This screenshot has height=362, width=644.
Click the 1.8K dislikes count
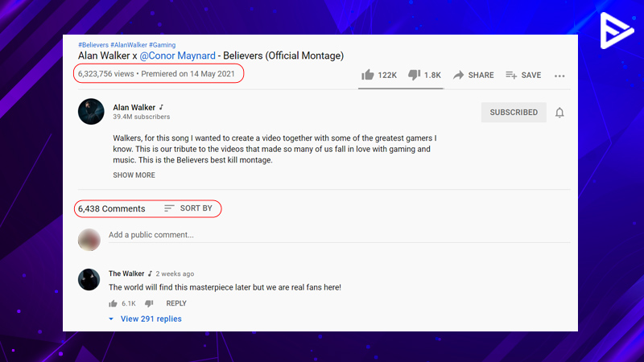click(432, 75)
